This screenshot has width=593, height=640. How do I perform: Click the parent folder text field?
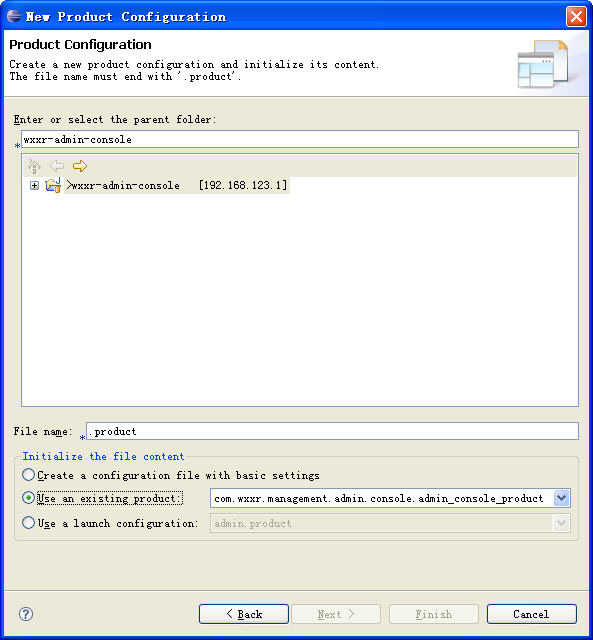pyautogui.click(x=300, y=139)
